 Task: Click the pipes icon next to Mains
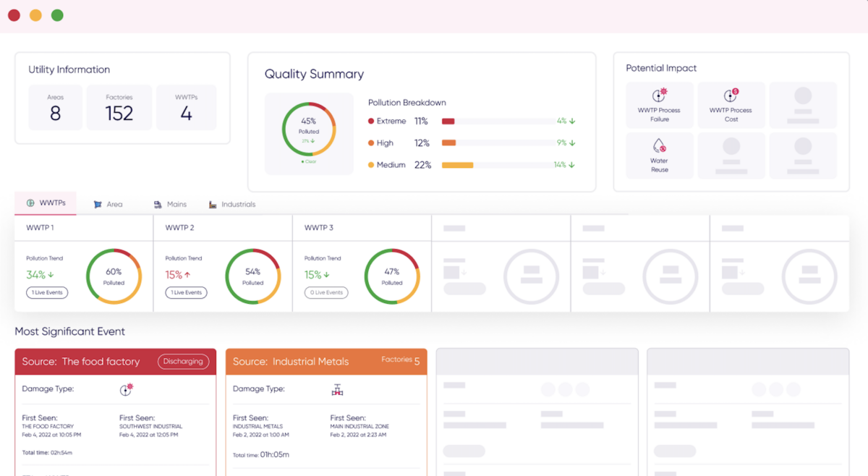coord(158,204)
